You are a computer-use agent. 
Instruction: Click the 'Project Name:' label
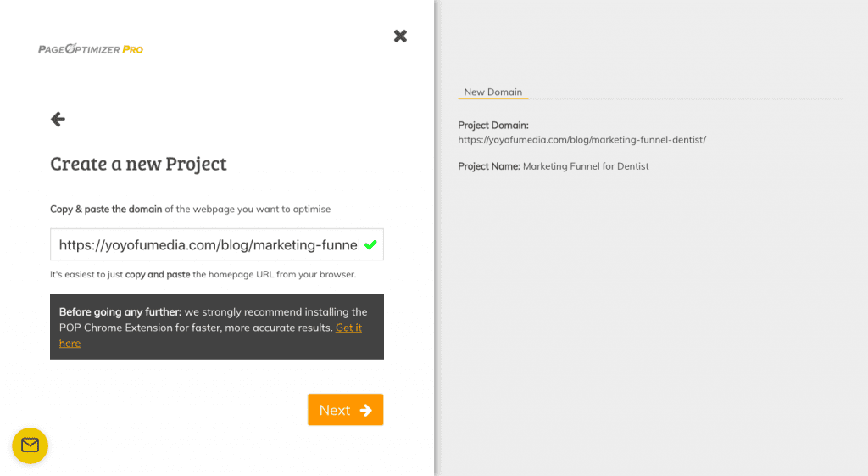489,166
